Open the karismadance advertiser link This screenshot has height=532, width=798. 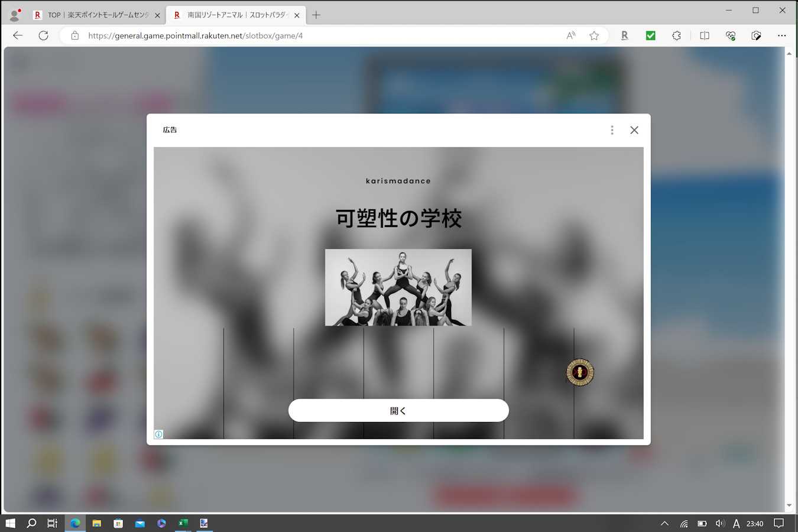coord(398,181)
